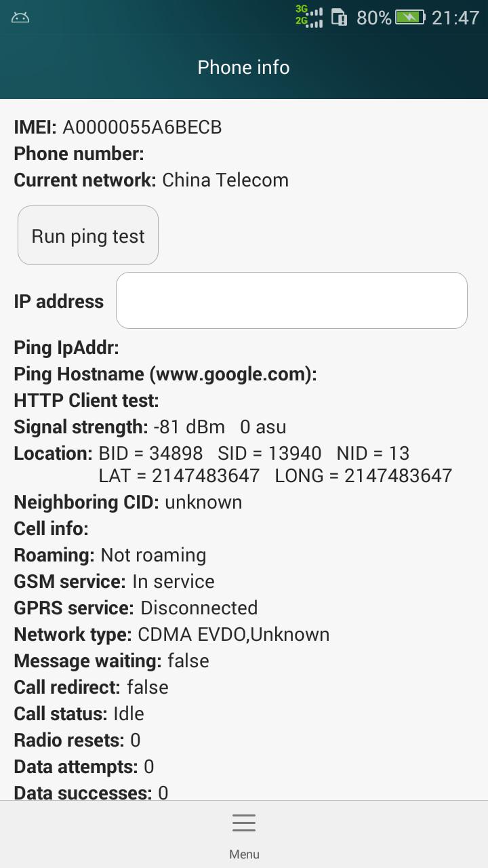Tap the Network type CDMA EVDO row
This screenshot has width=488, height=868.
point(171,634)
